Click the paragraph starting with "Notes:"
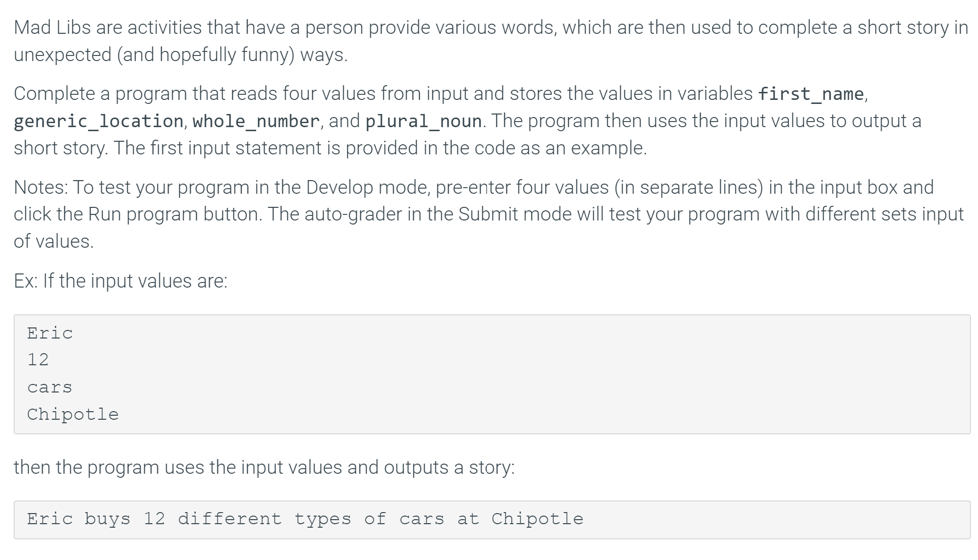The width and height of the screenshot is (978, 560). (x=488, y=214)
